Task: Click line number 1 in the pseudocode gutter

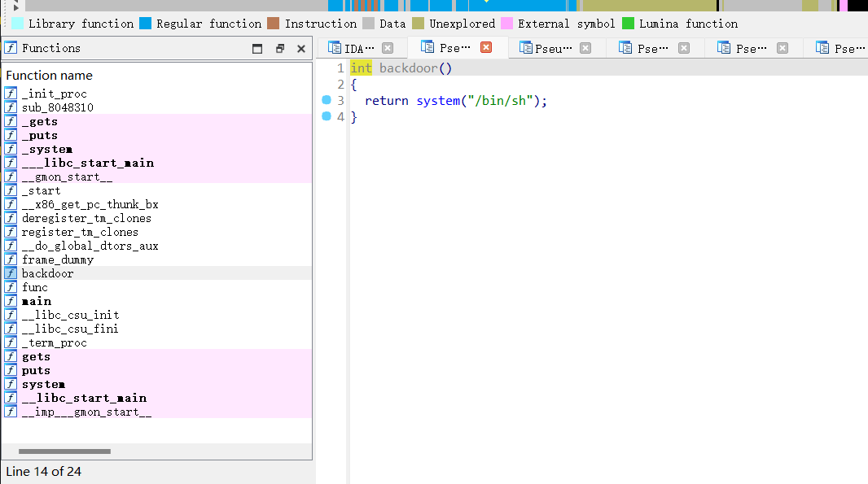Action: click(x=340, y=68)
